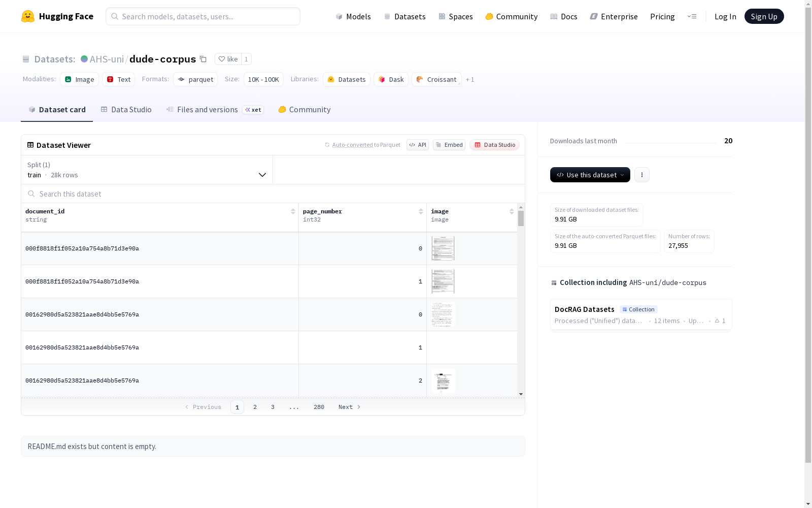Open the image thumbnail in the first row
The image size is (812, 508).
[443, 248]
